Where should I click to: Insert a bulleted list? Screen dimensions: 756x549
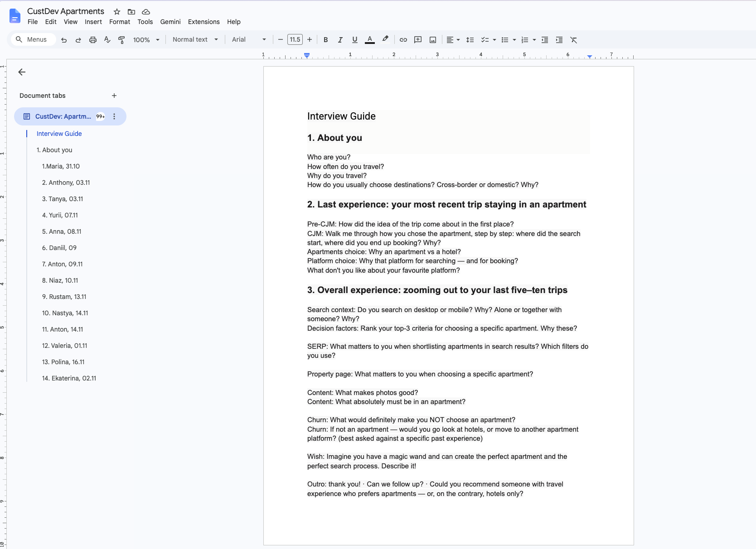tap(505, 40)
